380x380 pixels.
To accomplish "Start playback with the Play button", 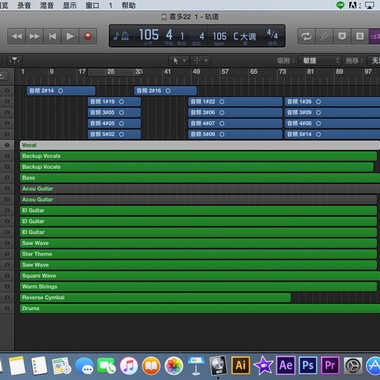I will click(x=70, y=36).
